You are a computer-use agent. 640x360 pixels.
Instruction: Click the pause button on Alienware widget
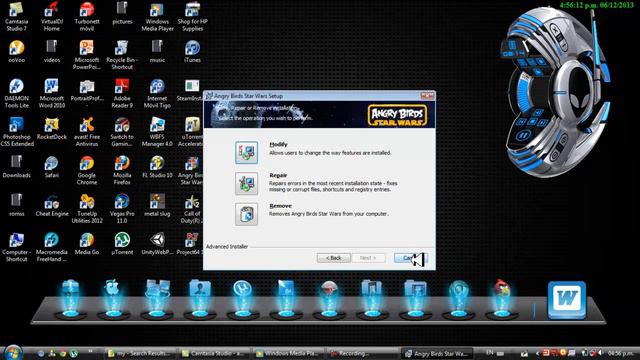point(524,135)
